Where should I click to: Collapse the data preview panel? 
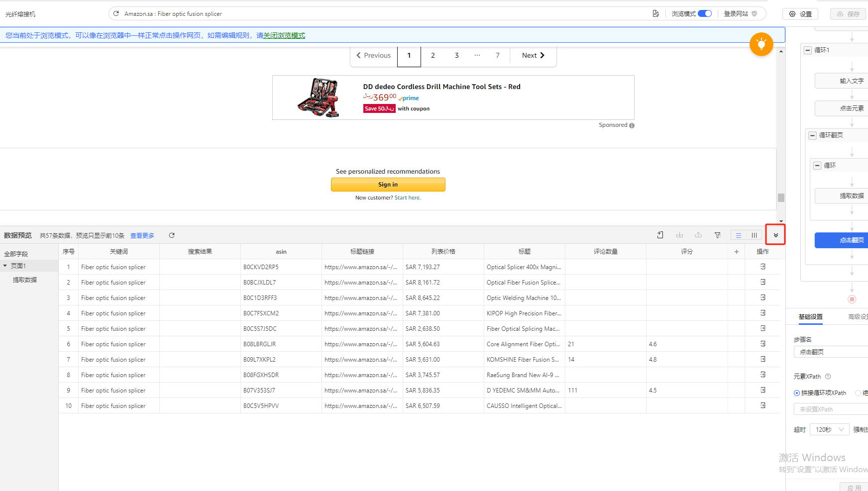click(x=775, y=235)
